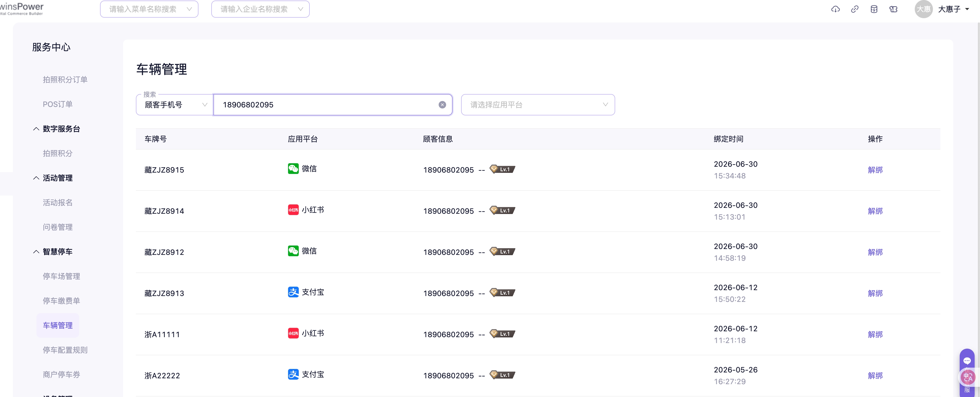
Task: Click the 车牌号 column header
Action: 155,139
